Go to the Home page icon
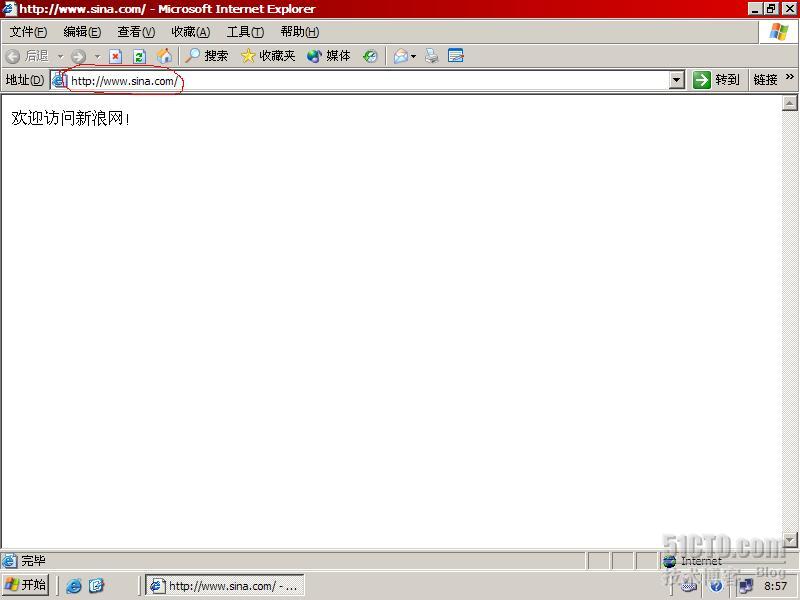Viewport: 800px width, 600px height. tap(164, 56)
